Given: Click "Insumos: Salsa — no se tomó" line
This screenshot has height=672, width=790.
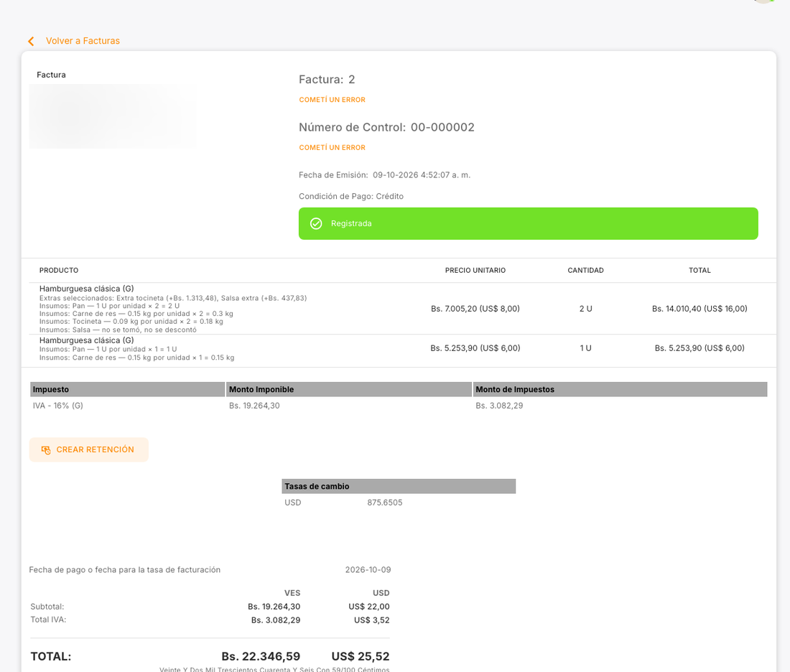Looking at the screenshot, I should [118, 330].
